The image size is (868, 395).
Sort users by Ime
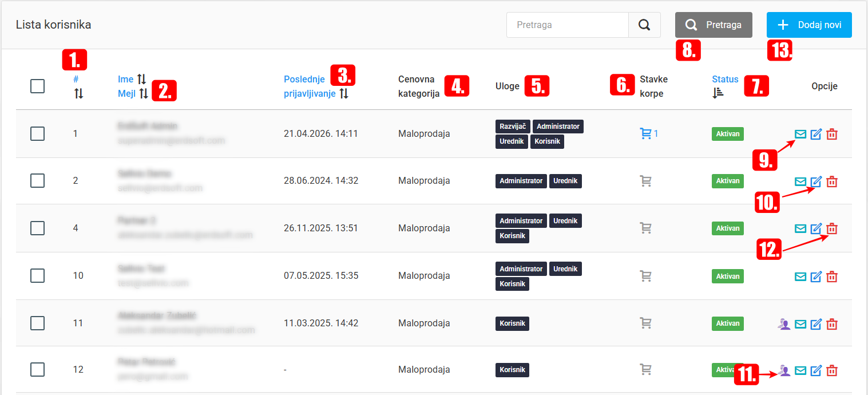coord(132,79)
